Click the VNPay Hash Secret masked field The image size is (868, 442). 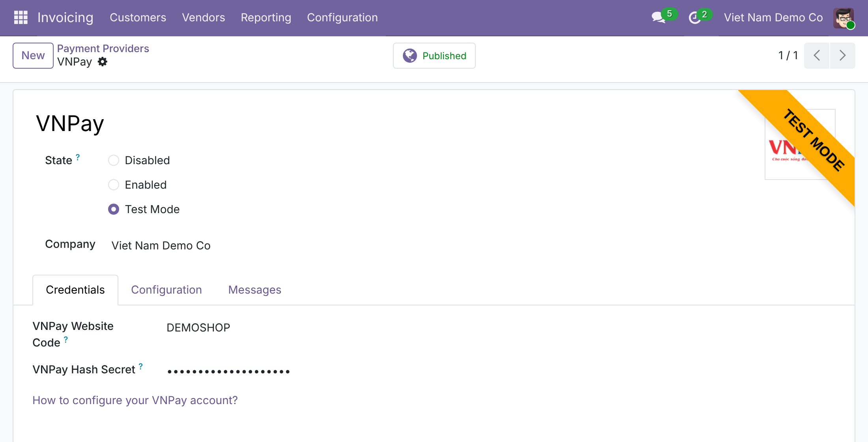(x=229, y=371)
